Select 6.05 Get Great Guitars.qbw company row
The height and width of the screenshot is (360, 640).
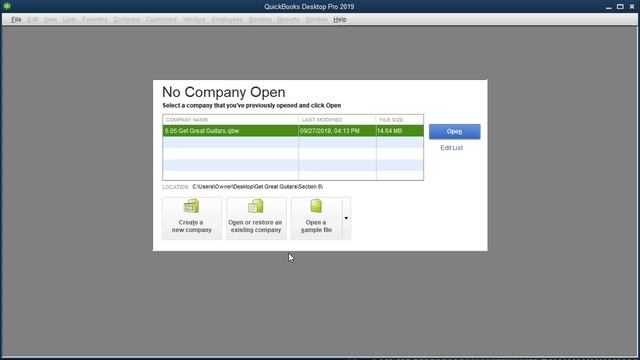pyautogui.click(x=293, y=131)
